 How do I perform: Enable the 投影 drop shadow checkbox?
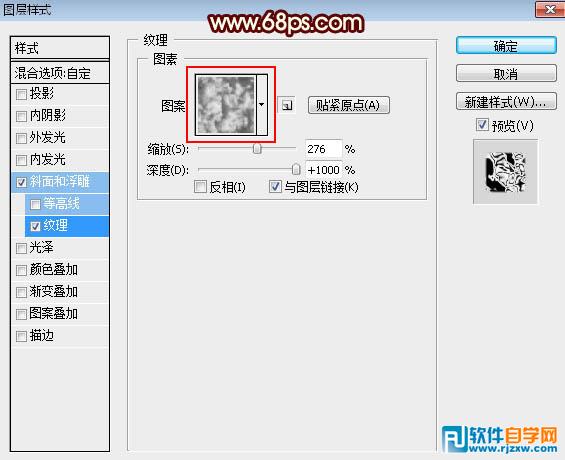21,95
